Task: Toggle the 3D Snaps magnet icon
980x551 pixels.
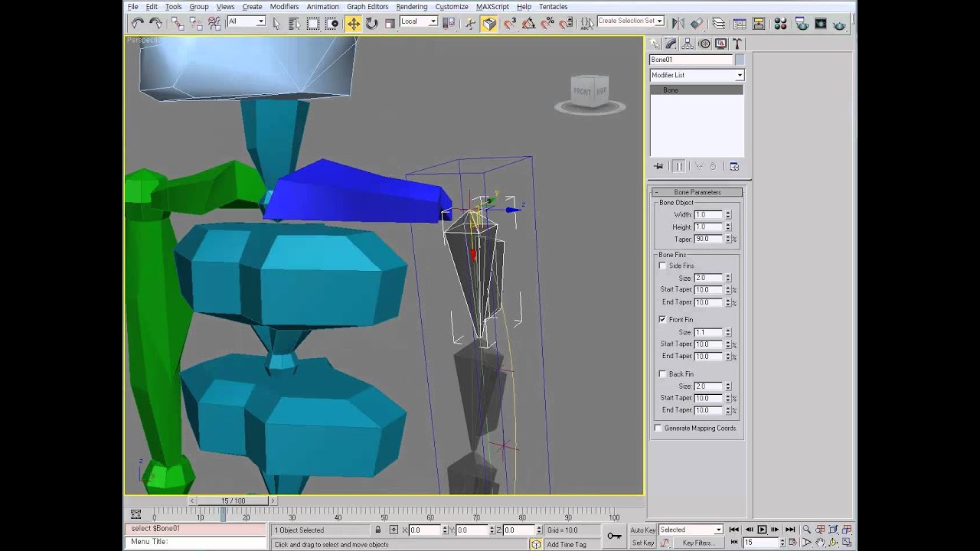Action: click(510, 24)
